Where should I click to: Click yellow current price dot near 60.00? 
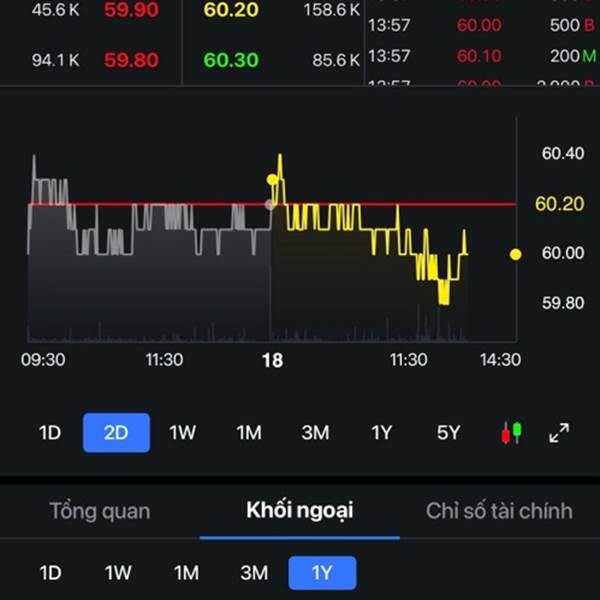(x=515, y=254)
